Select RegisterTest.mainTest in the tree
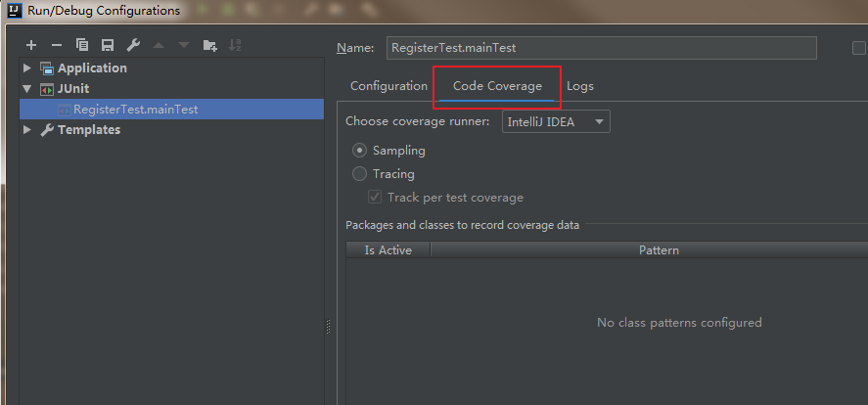Image resolution: width=868 pixels, height=405 pixels. [171, 109]
